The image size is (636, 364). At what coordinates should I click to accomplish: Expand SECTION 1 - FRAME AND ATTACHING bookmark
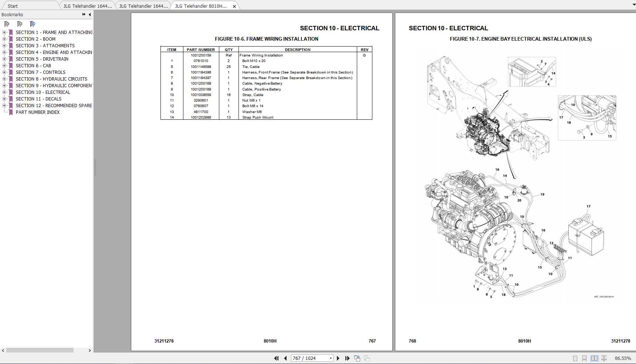click(x=4, y=33)
